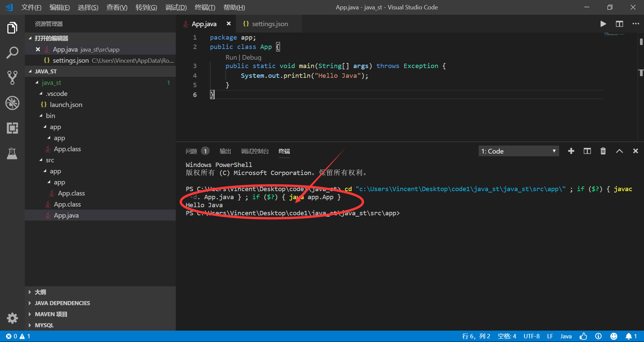Image resolution: width=644 pixels, height=342 pixels.
Task: Open the 调试(D) menu
Action: (176, 7)
